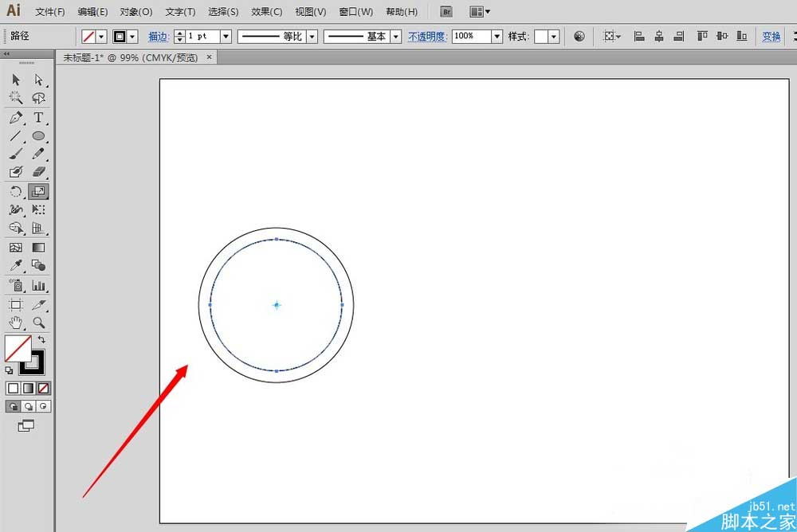The width and height of the screenshot is (797, 532).
Task: Select the Shape Builder tool
Action: pos(16,228)
